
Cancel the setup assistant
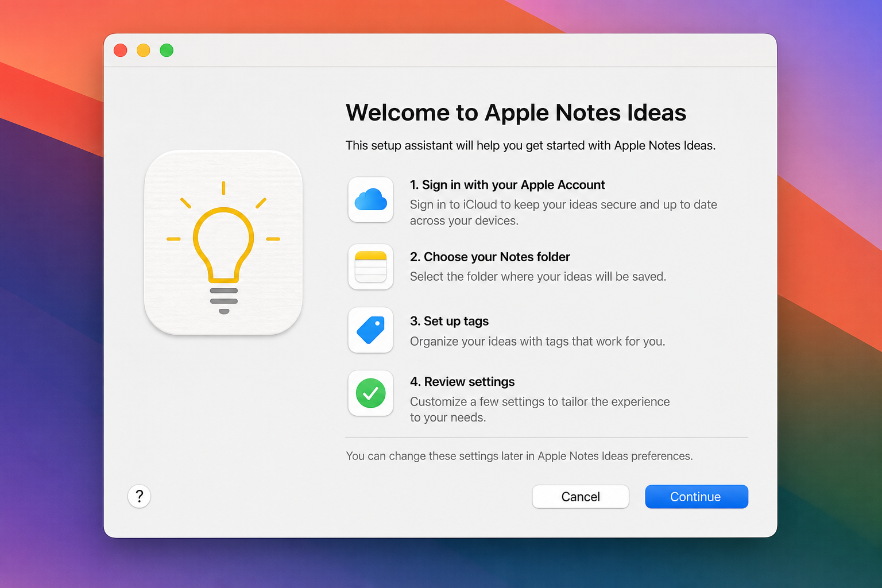tap(581, 497)
